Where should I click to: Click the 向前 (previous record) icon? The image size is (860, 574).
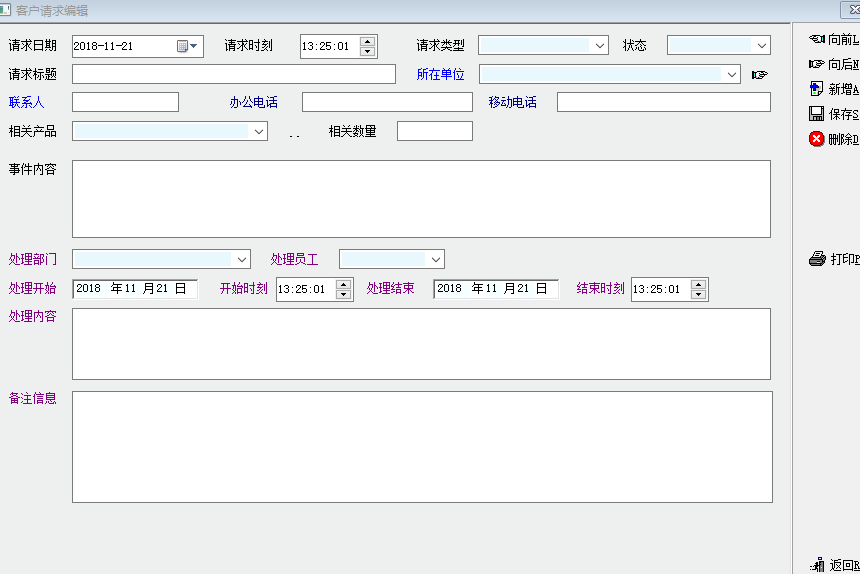[x=816, y=39]
